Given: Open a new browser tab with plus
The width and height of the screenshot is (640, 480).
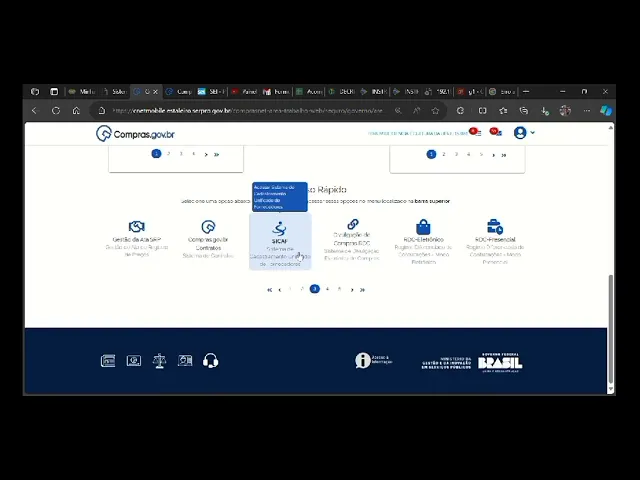Looking at the screenshot, I should click(x=526, y=92).
